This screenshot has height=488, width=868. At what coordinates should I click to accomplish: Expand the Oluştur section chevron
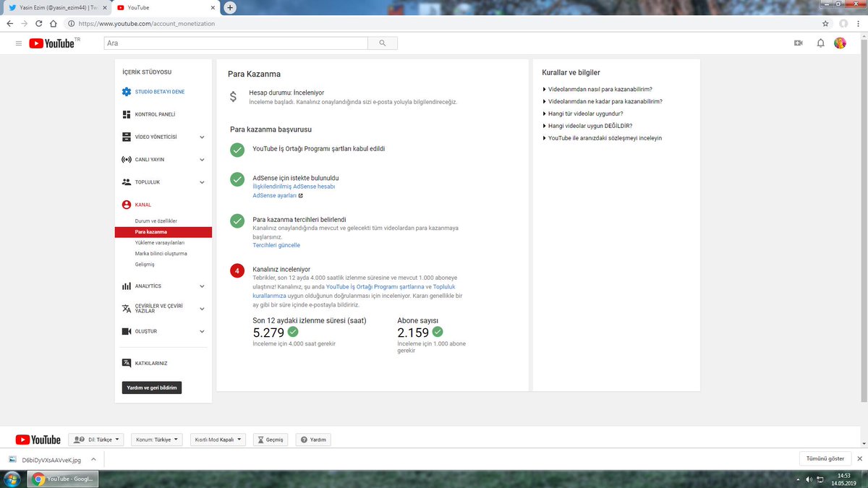pos(202,331)
